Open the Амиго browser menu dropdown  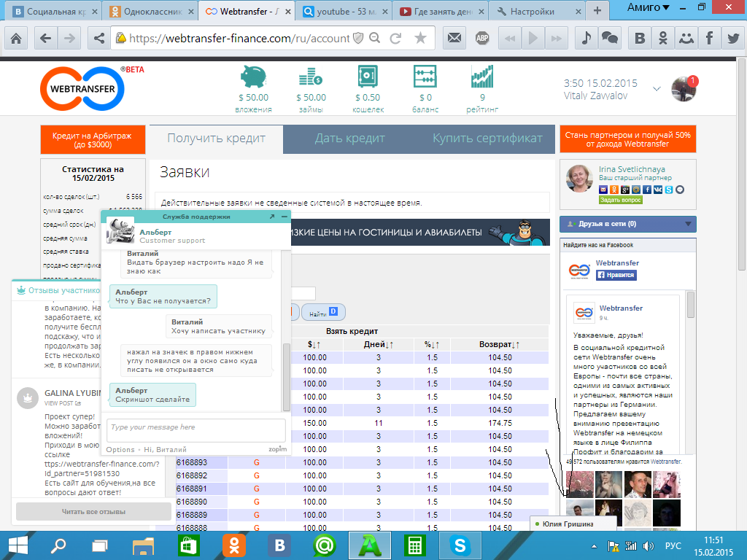[649, 7]
